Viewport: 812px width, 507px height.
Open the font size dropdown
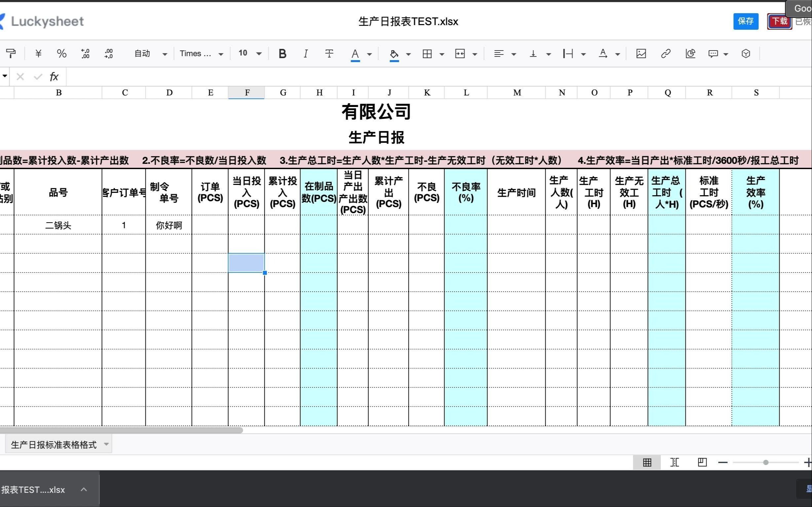[259, 53]
